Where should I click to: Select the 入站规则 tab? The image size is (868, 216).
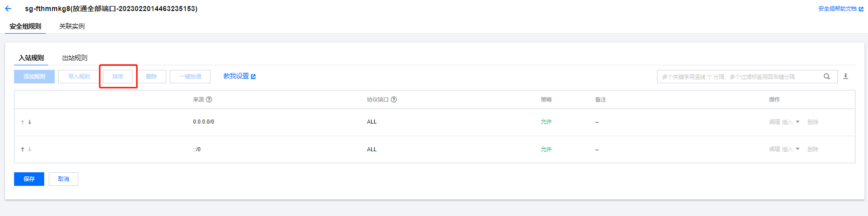31,58
